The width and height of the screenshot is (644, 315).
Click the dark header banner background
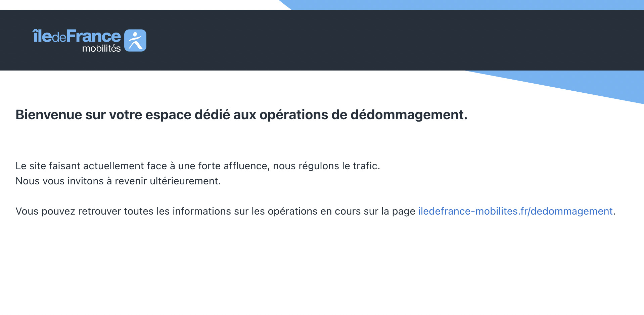pos(369,40)
